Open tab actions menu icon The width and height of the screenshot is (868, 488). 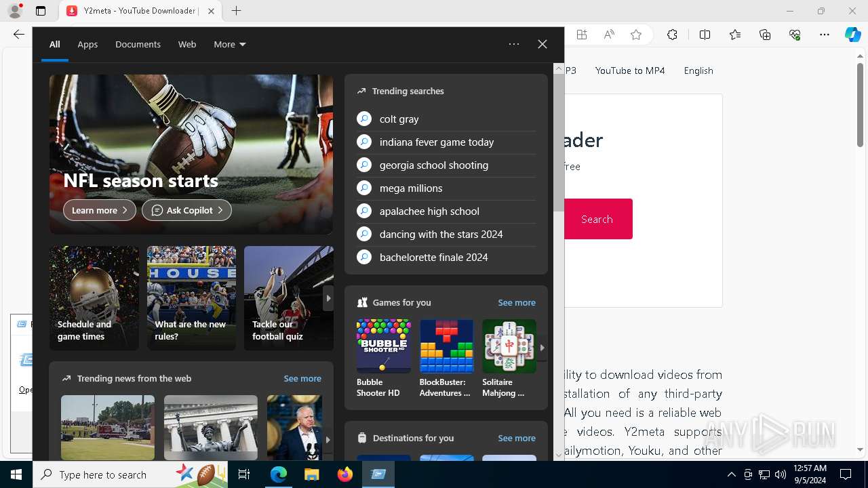(41, 11)
